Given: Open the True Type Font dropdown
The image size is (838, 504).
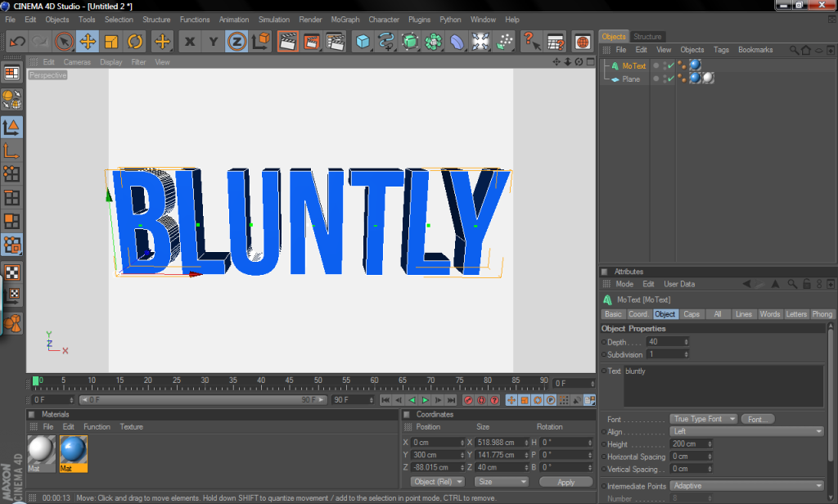Looking at the screenshot, I should coord(704,419).
